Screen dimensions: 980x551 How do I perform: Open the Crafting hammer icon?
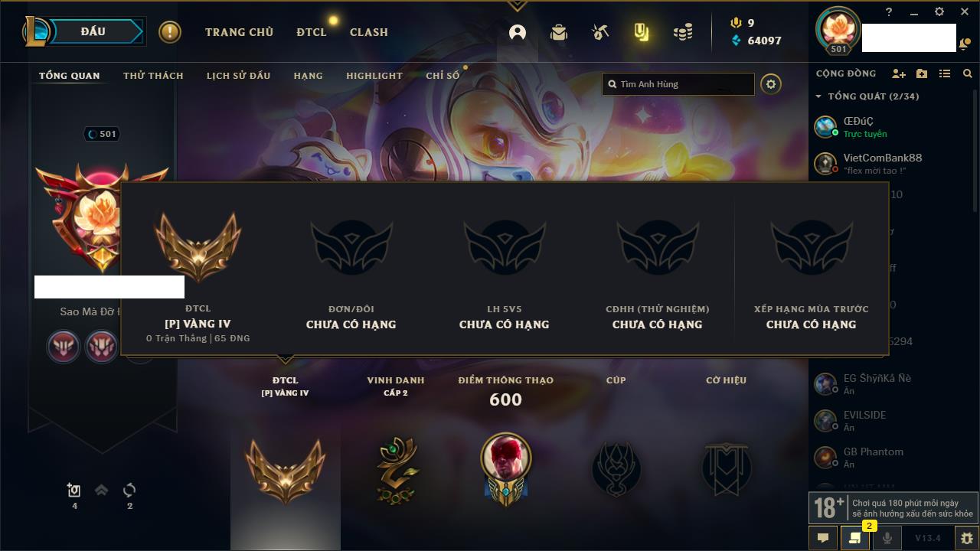(600, 32)
